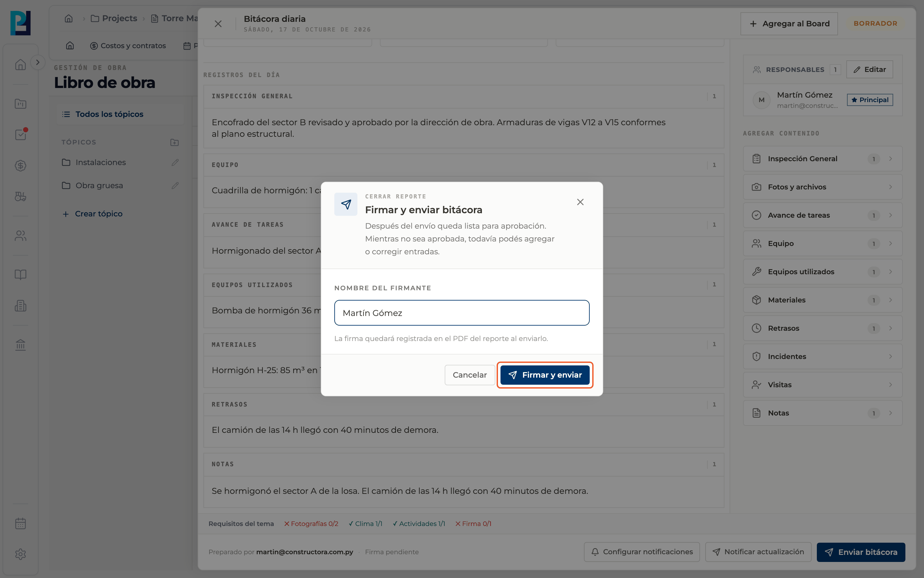924x578 pixels.
Task: Click the Clima 1/1 requirement
Action: (365, 524)
